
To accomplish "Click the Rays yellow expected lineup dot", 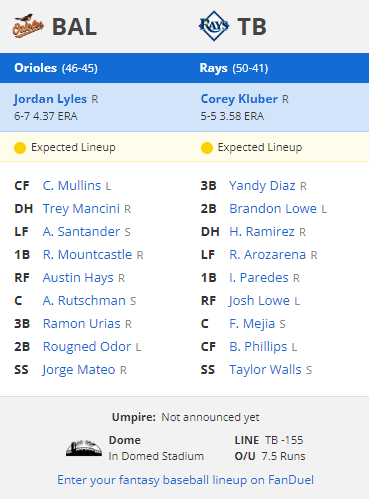I will (x=207, y=148).
